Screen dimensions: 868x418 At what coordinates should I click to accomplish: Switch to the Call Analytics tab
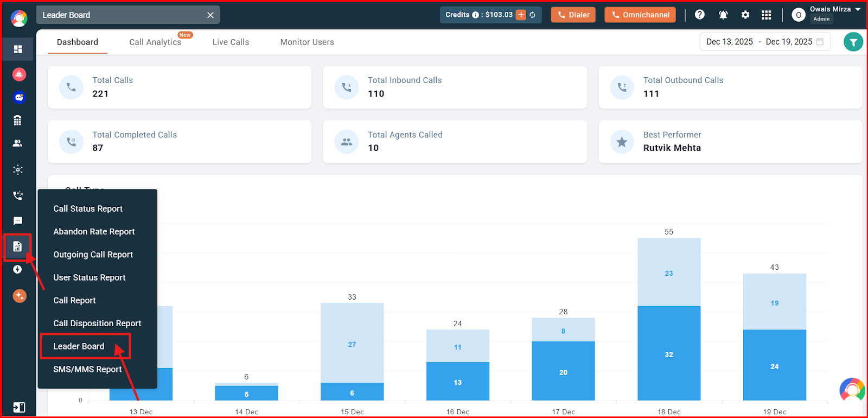click(155, 42)
